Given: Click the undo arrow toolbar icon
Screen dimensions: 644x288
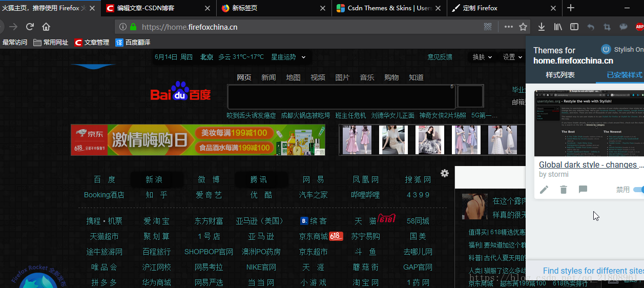Looking at the screenshot, I should tap(591, 27).
